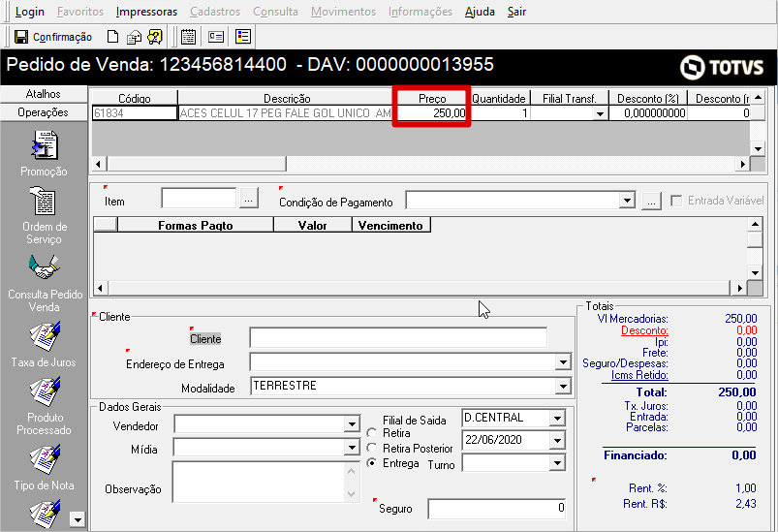Click the last icon below Tipo de Nota
778x532 pixels.
[45, 514]
